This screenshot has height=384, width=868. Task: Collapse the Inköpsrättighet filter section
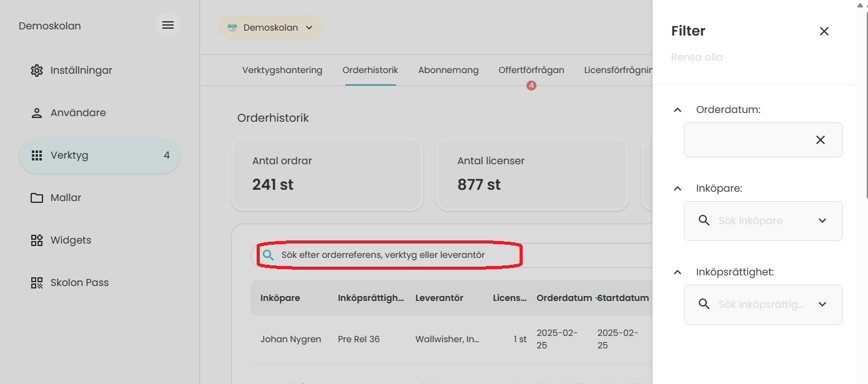[x=678, y=272]
